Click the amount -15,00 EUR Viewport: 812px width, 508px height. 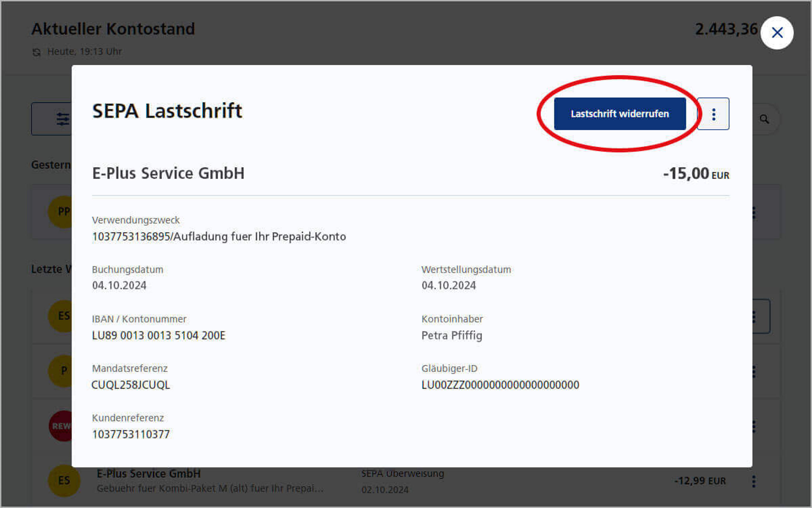coord(696,174)
